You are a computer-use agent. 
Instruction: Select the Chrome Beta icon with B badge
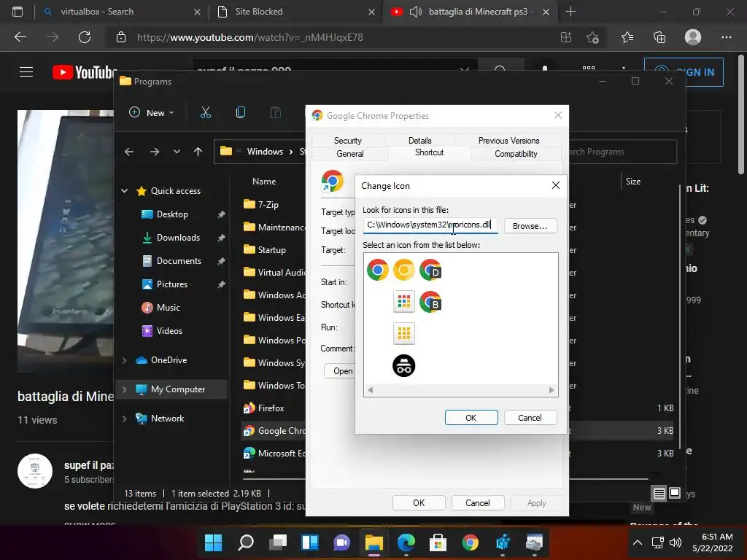pyautogui.click(x=430, y=302)
